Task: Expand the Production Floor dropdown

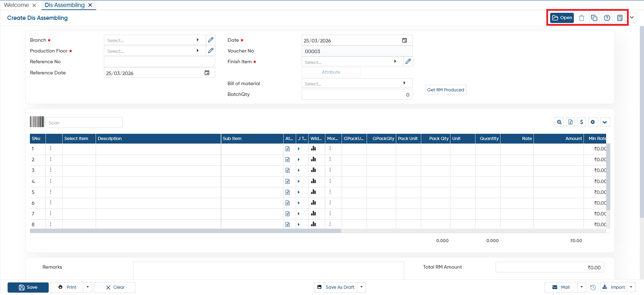Action: 198,51
